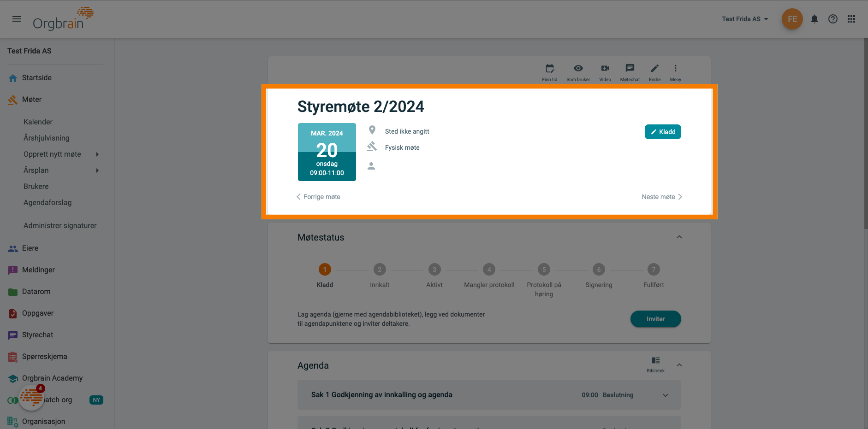Click the MAR. 2024 date card
The image size is (868, 429).
click(327, 152)
